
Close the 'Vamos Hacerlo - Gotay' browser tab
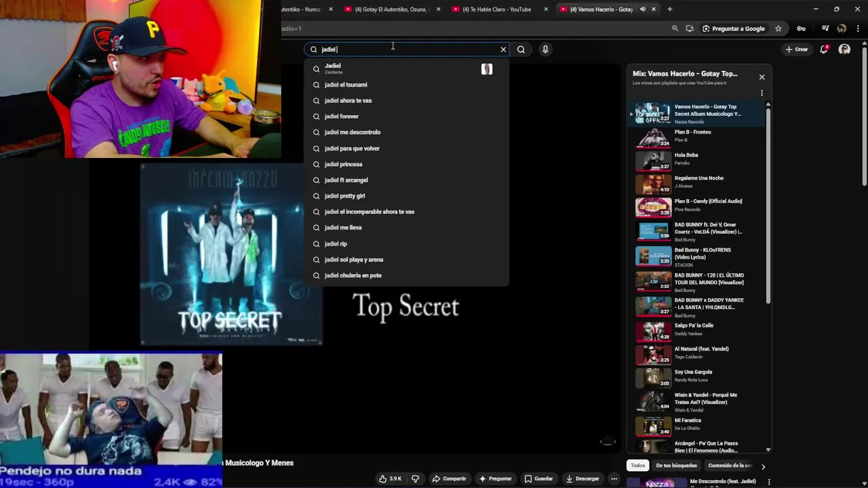(x=654, y=9)
